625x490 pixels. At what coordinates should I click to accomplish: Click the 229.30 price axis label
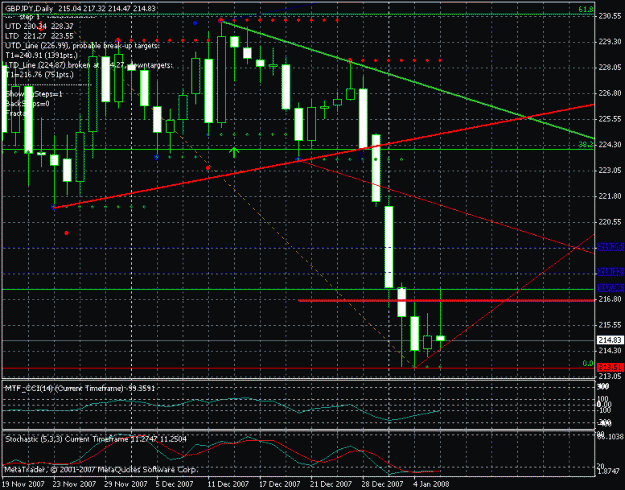[x=610, y=42]
